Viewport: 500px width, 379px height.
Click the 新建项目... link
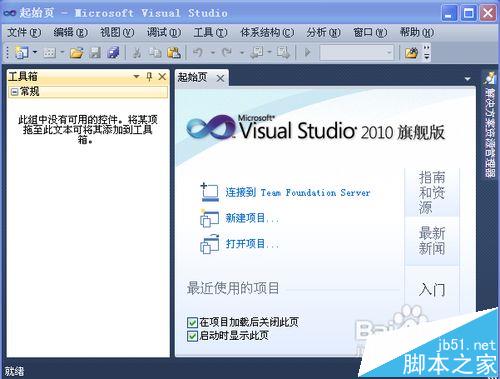pos(252,218)
